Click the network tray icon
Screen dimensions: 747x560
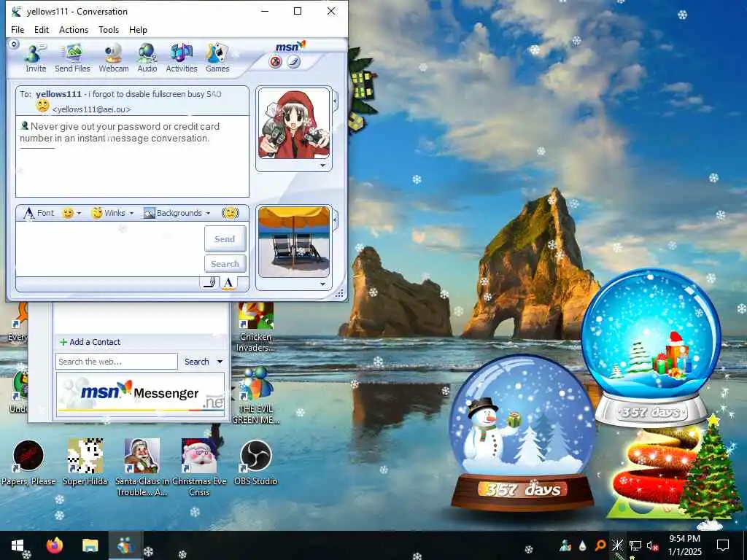635,545
